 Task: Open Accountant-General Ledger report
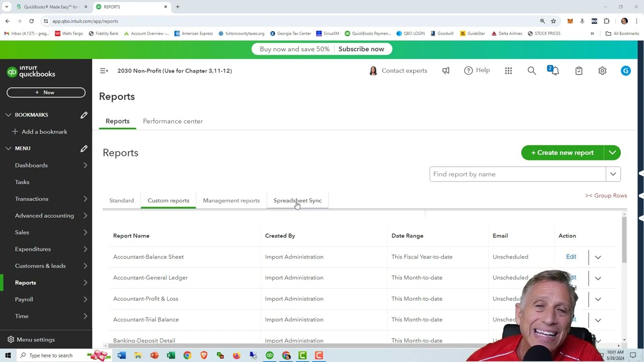(x=150, y=278)
